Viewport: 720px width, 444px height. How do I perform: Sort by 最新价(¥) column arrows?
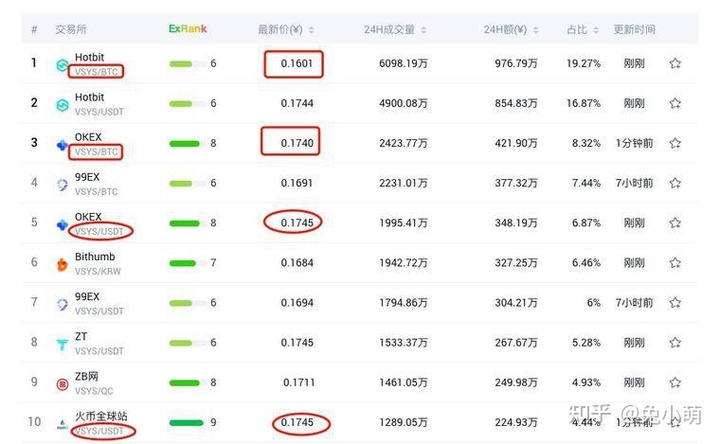coord(311,30)
